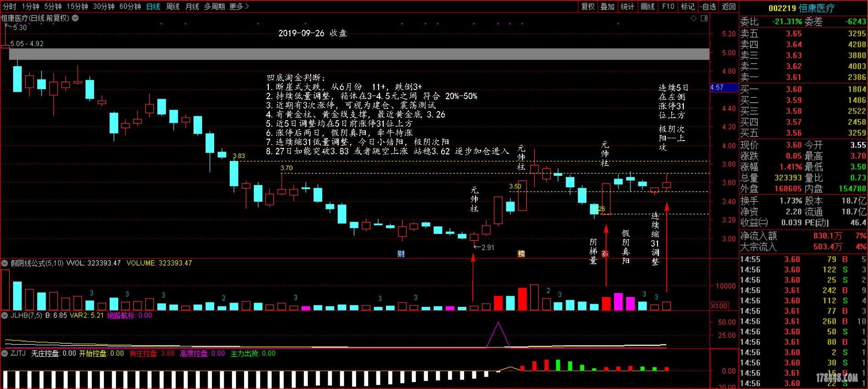Switch to 60分钟 period
868x389 pixels.
tap(130, 6)
